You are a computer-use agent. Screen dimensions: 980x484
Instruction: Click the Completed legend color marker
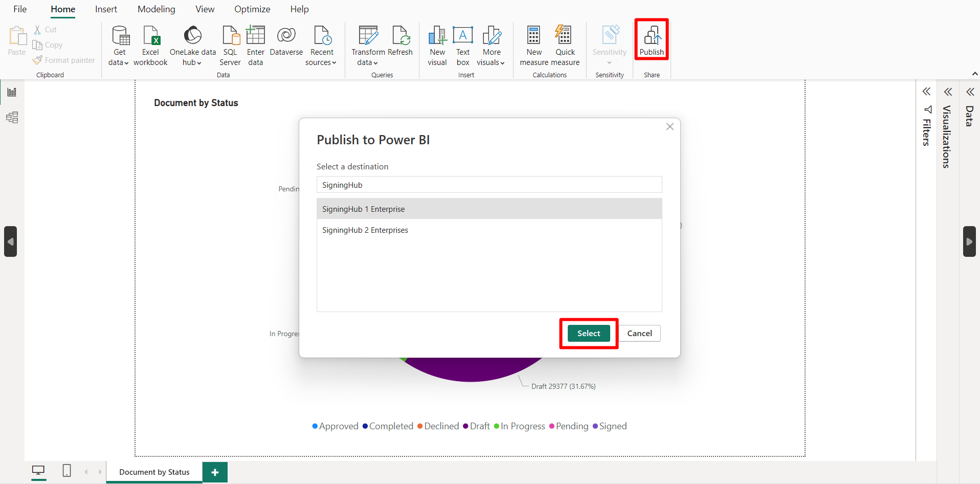pos(365,426)
